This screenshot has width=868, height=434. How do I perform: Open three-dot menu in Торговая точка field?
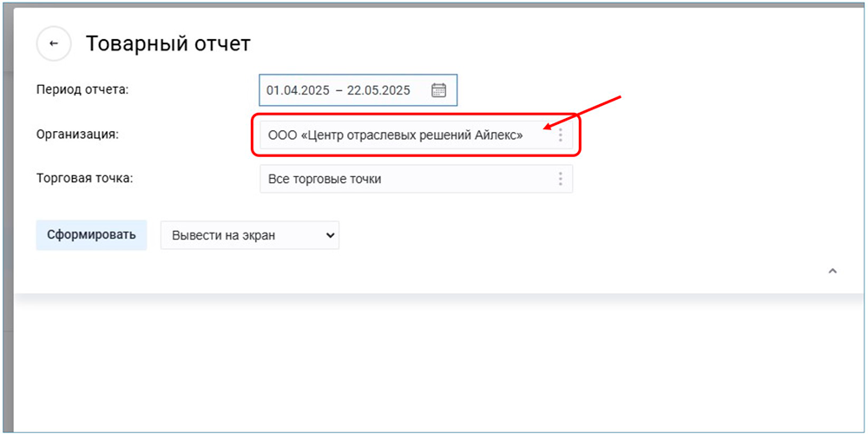(x=560, y=179)
